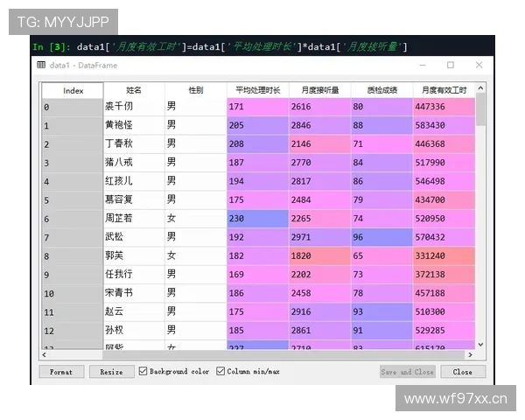This screenshot has width=525, height=420.
Task: Click the DataFrame window grid icon
Action: click(41, 65)
